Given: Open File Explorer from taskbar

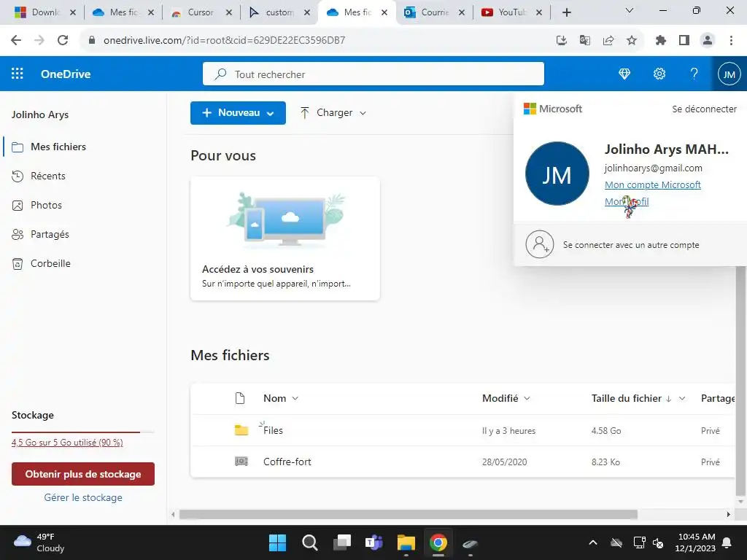Looking at the screenshot, I should click(x=406, y=542).
